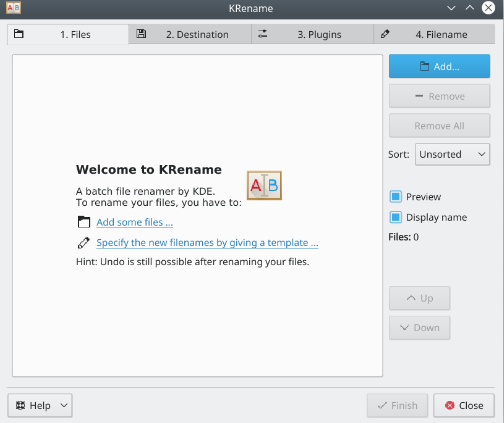This screenshot has width=504, height=423.
Task: Click the Down button
Action: click(420, 328)
